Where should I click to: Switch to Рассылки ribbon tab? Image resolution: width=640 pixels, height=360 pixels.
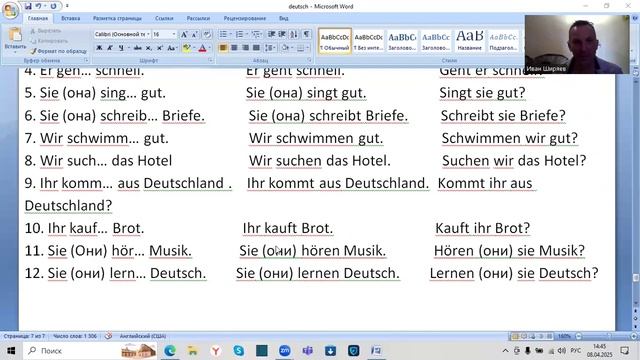point(198,18)
